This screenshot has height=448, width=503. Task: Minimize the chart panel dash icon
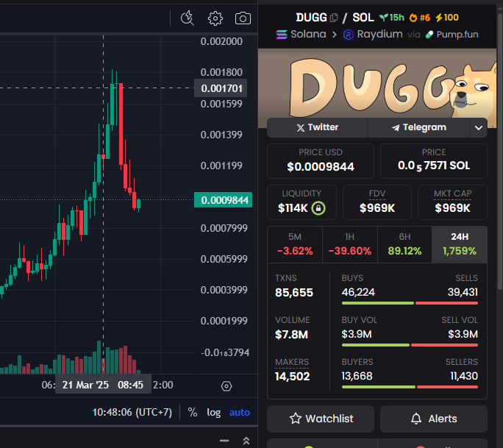224,441
